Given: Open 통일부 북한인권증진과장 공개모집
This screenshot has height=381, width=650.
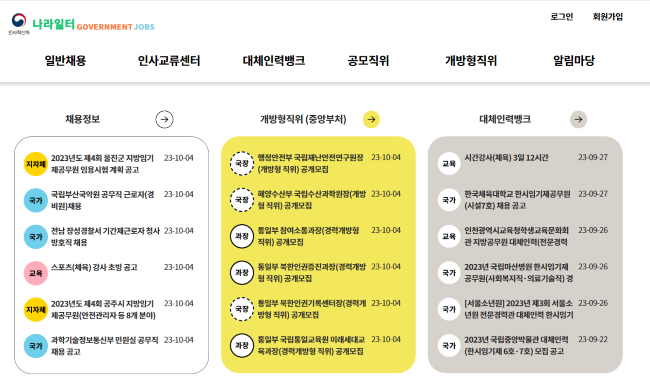Looking at the screenshot, I should click(x=312, y=272).
